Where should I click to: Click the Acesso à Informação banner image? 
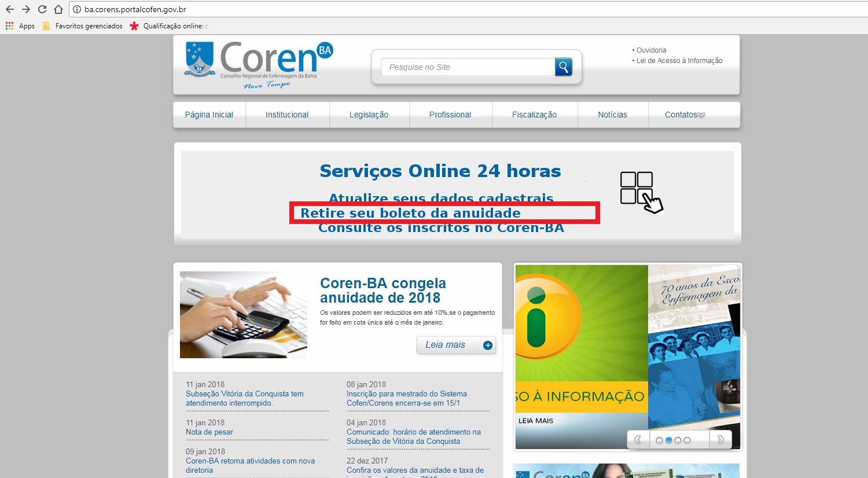pyautogui.click(x=582, y=356)
